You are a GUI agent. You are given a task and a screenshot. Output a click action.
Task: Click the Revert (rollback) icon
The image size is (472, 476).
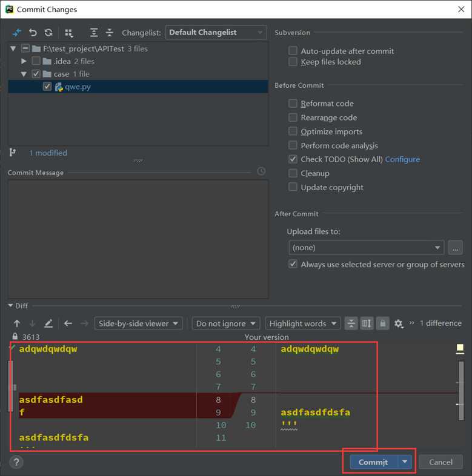pos(33,33)
